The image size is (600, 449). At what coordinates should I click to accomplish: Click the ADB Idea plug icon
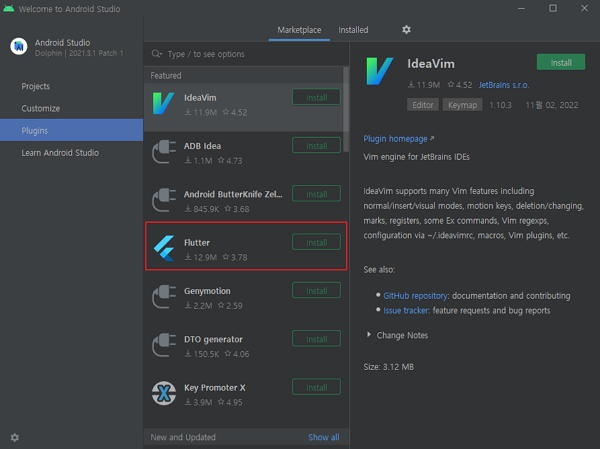pos(164,152)
